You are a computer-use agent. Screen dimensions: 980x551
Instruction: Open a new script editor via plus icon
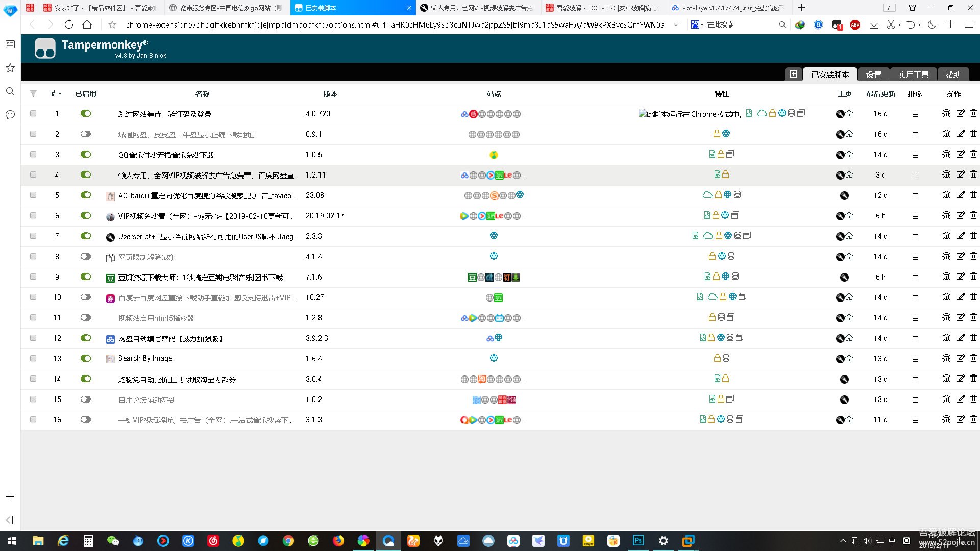click(x=794, y=74)
